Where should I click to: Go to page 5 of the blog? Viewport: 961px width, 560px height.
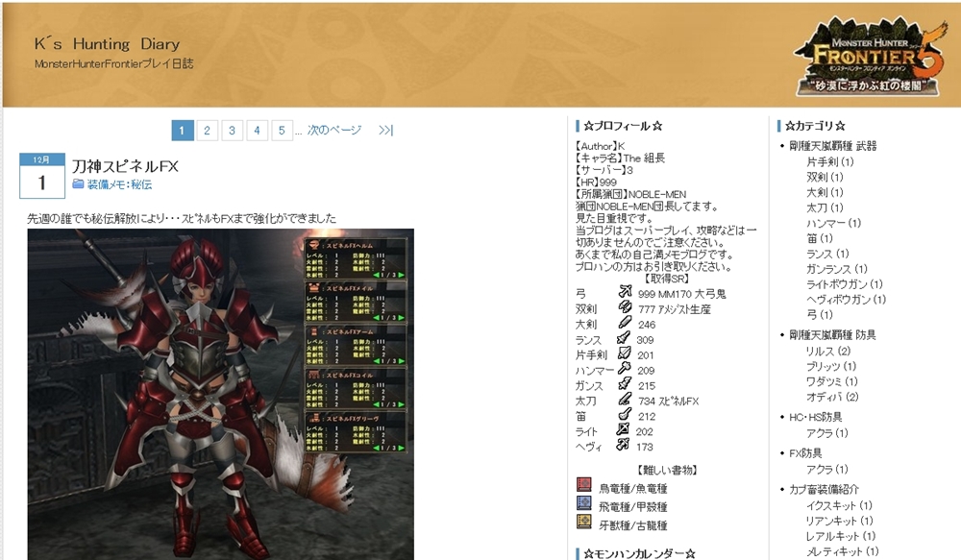tap(282, 130)
